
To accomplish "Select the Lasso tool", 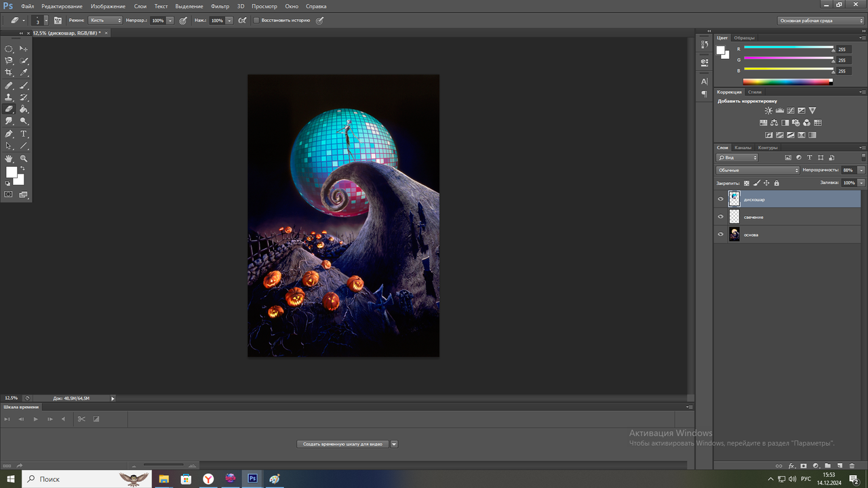I will (9, 61).
